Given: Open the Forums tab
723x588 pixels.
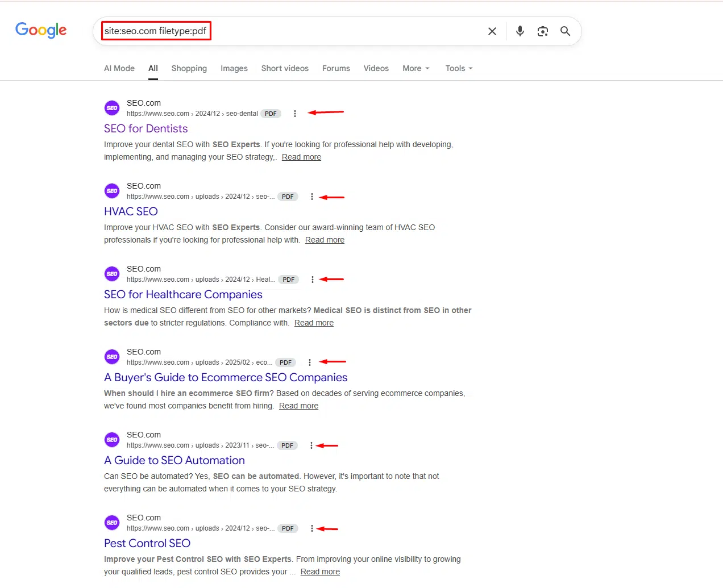Looking at the screenshot, I should tap(336, 68).
